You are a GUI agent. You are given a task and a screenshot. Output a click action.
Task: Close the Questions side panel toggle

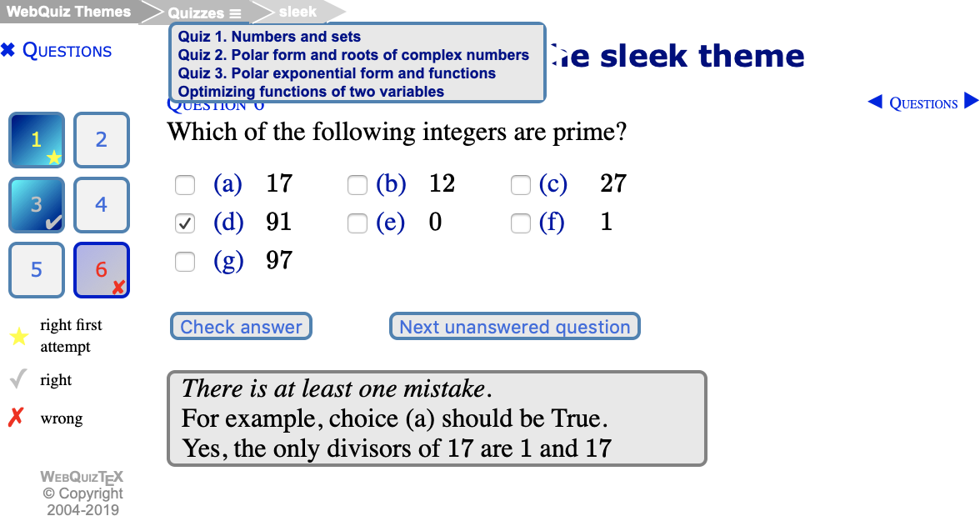point(8,51)
